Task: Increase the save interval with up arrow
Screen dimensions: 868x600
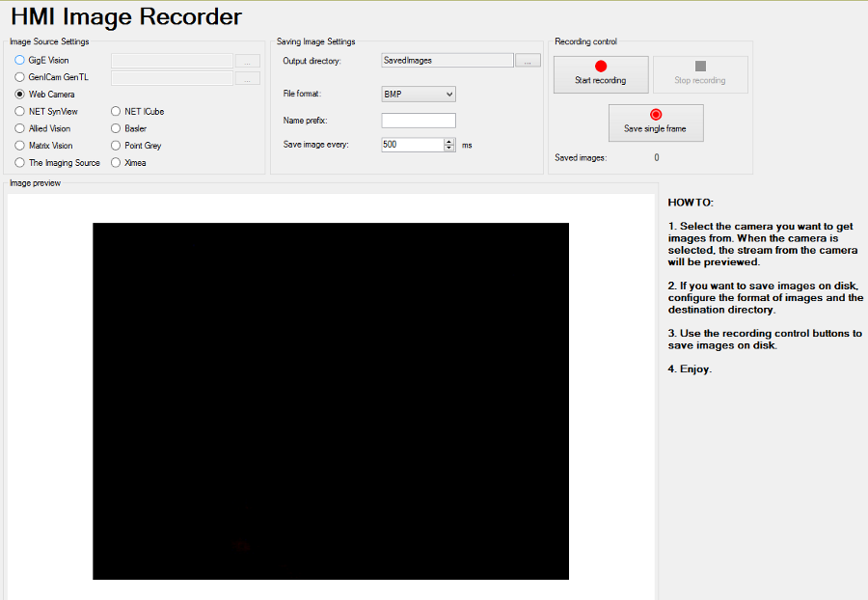Action: click(x=449, y=141)
